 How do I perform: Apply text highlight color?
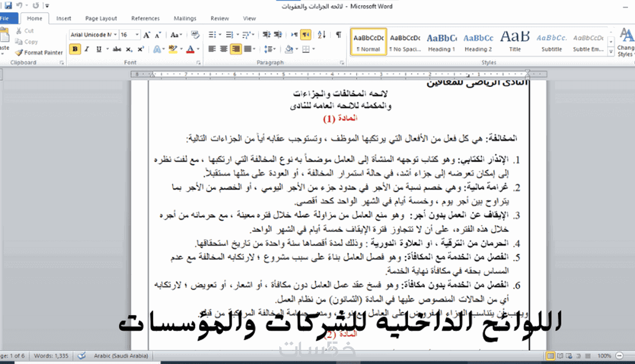(x=173, y=49)
